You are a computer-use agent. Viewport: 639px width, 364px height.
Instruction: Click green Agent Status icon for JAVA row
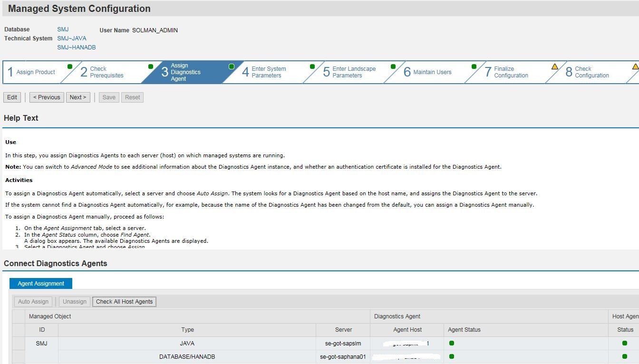[x=452, y=343]
